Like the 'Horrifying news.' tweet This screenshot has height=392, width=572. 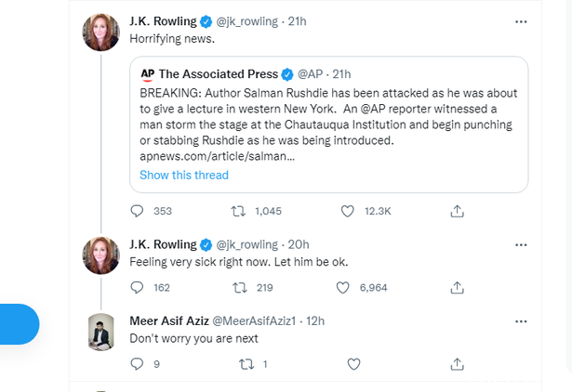tap(348, 212)
